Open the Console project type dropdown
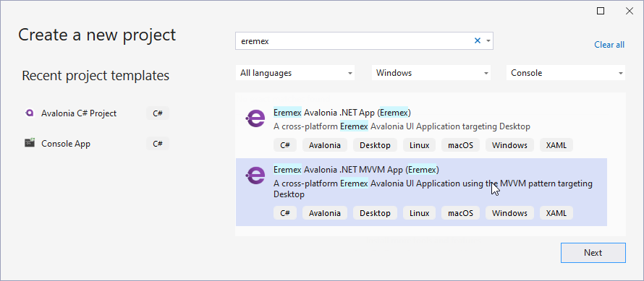This screenshot has width=644, height=281. click(566, 73)
